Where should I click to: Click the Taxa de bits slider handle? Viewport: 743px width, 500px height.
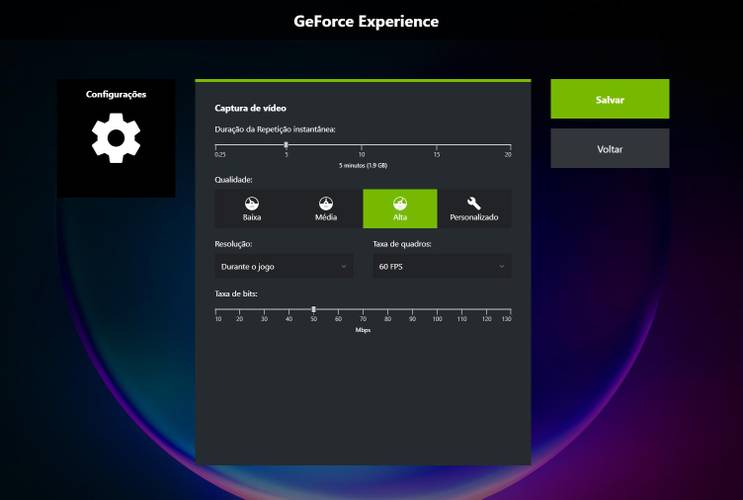click(314, 309)
